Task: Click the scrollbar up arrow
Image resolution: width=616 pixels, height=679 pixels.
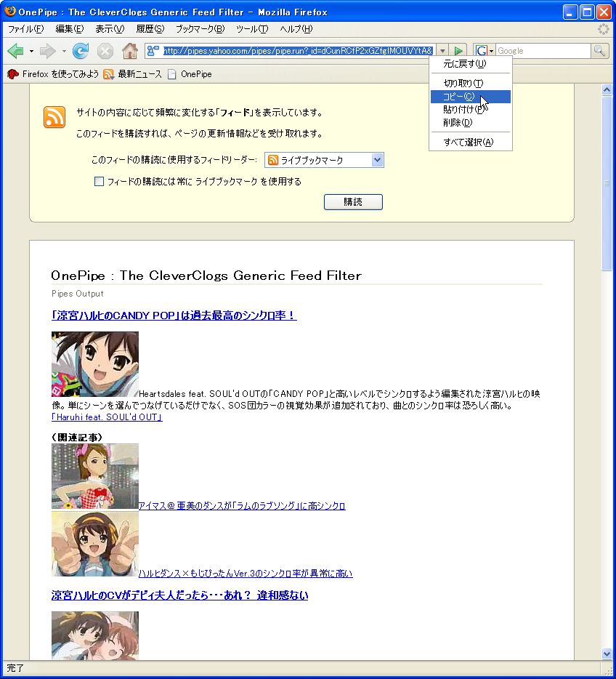Action: tap(607, 89)
